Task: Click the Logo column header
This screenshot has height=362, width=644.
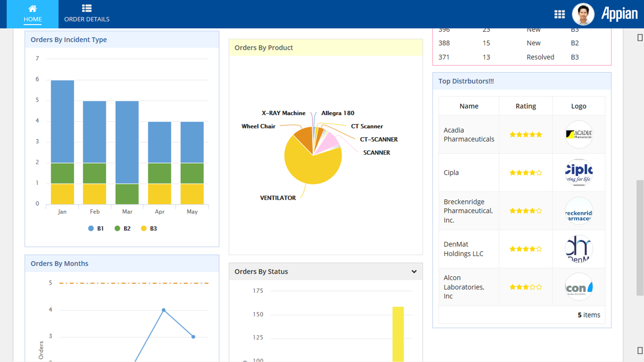Action: coord(578,106)
